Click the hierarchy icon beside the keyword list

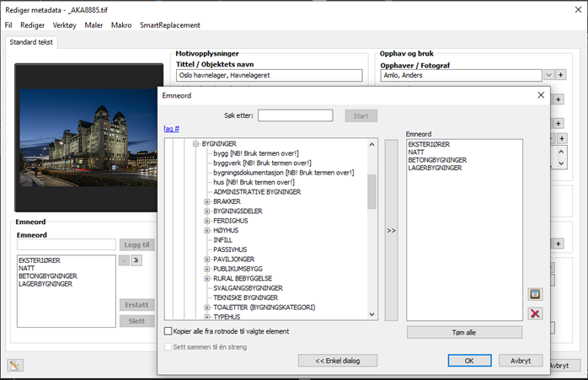coord(137,261)
